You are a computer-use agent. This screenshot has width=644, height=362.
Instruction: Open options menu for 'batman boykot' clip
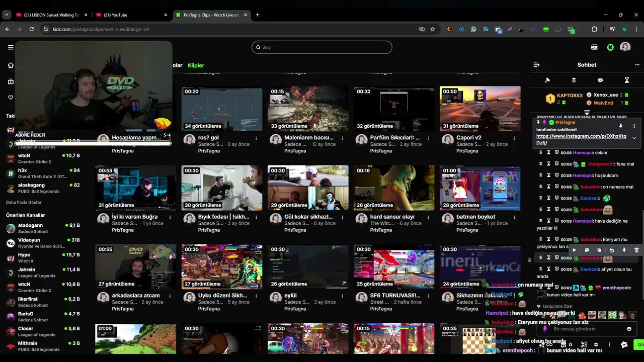tap(515, 217)
